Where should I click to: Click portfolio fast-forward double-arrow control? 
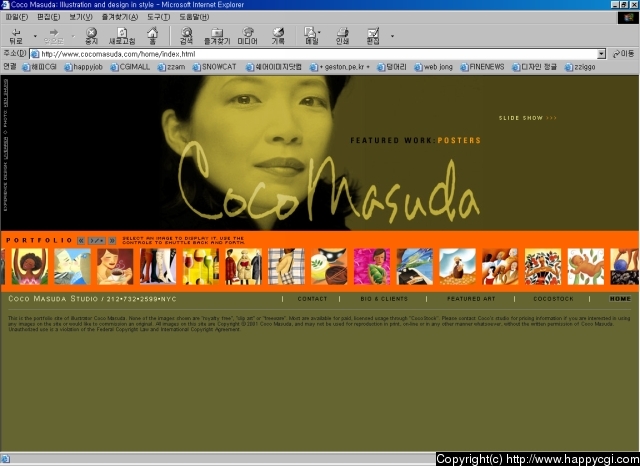[112, 240]
